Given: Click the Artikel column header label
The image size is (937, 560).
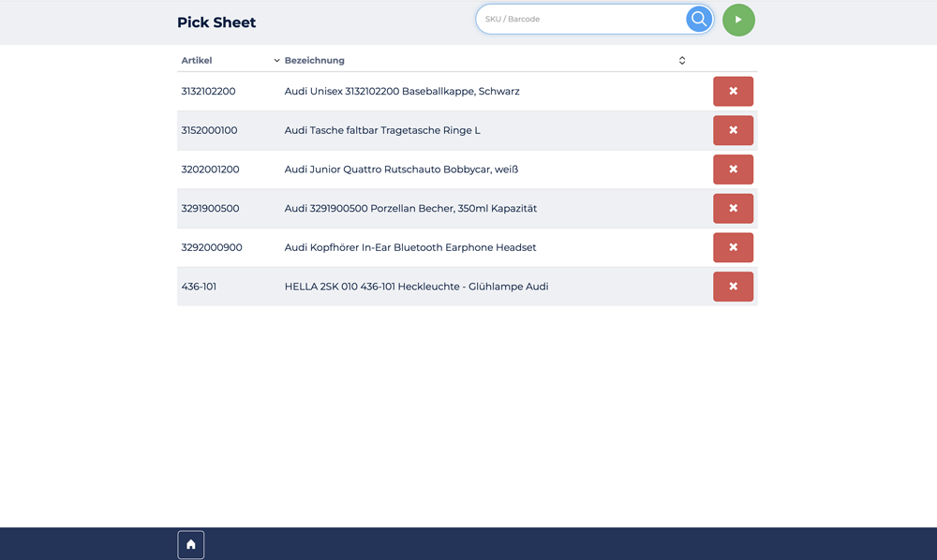Looking at the screenshot, I should [197, 61].
